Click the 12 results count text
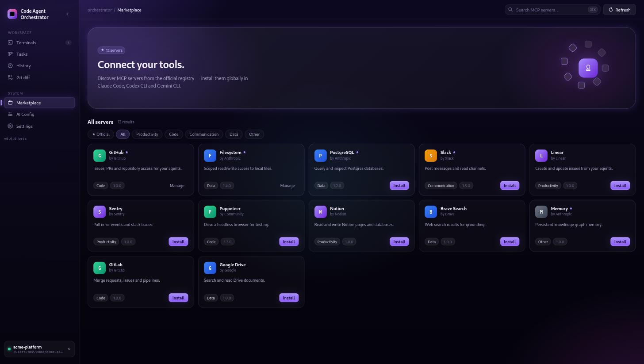Viewport: 644px width, 364px height. [126, 122]
